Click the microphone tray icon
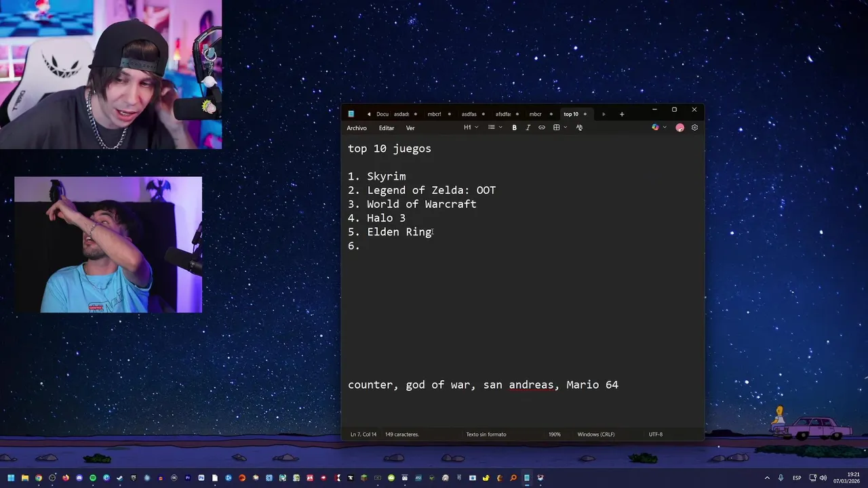This screenshot has height=488, width=868. (x=781, y=478)
